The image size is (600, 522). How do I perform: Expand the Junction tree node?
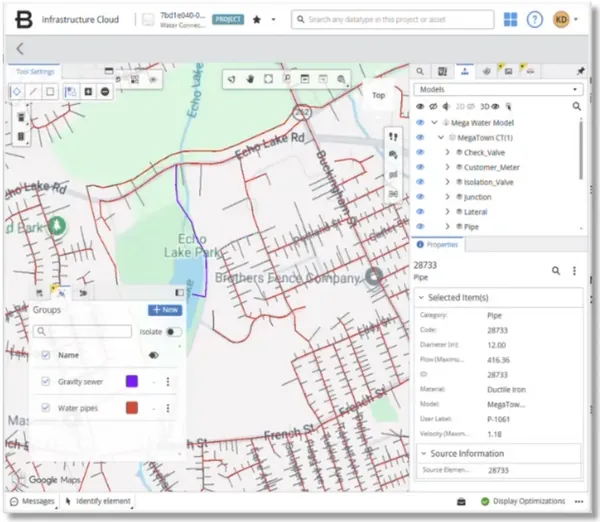(447, 197)
